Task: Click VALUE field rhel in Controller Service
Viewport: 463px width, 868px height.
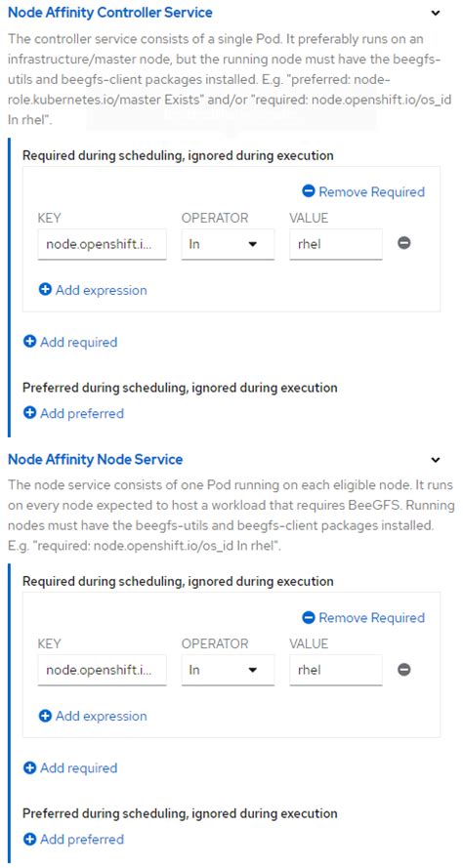Action: point(336,244)
